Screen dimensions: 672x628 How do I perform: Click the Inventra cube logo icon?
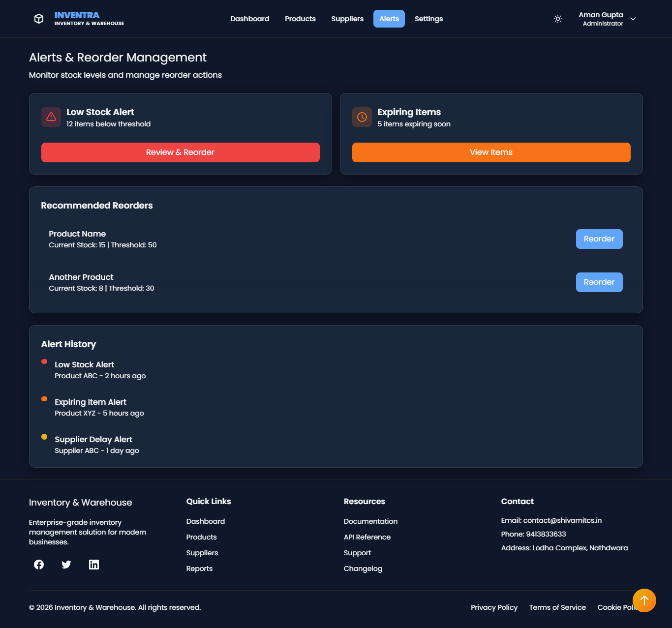pyautogui.click(x=39, y=19)
